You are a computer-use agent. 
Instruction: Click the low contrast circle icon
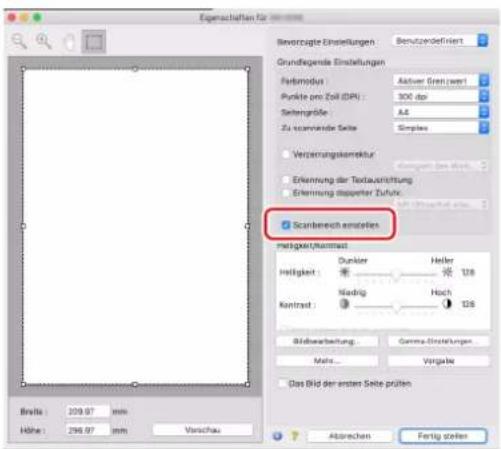click(344, 304)
